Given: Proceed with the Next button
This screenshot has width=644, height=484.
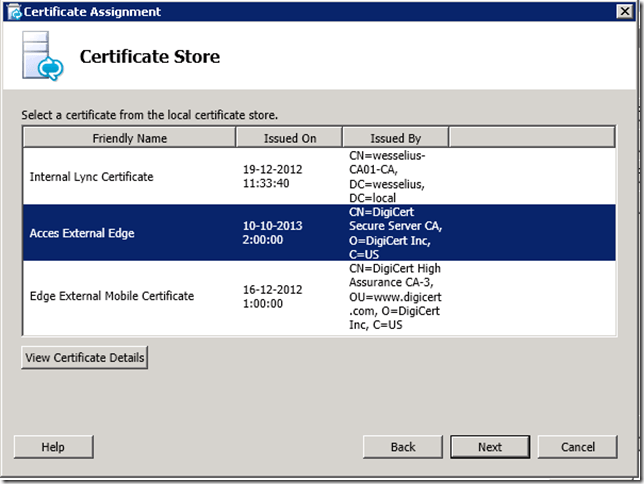Looking at the screenshot, I should [x=490, y=447].
